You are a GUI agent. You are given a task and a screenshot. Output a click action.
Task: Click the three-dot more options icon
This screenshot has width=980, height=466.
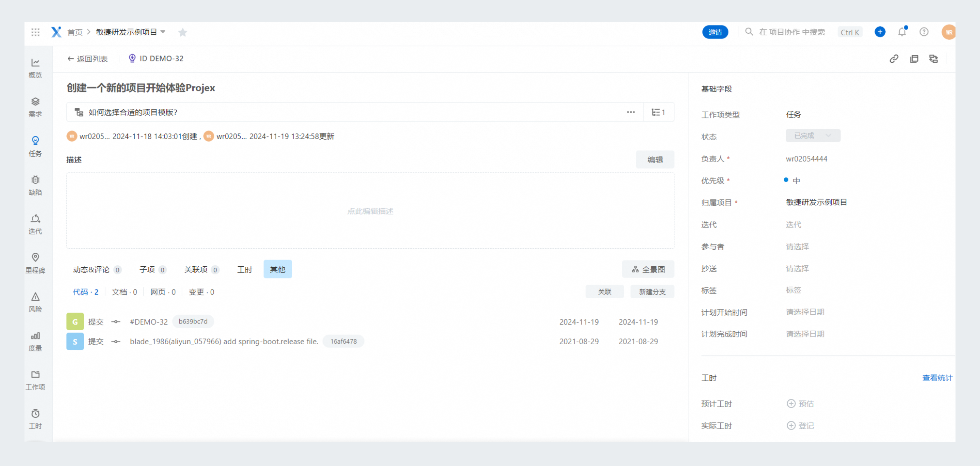(631, 112)
